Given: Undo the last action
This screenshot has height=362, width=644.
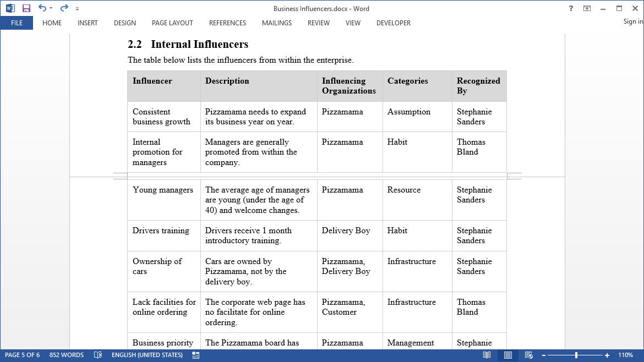Looking at the screenshot, I should (41, 8).
